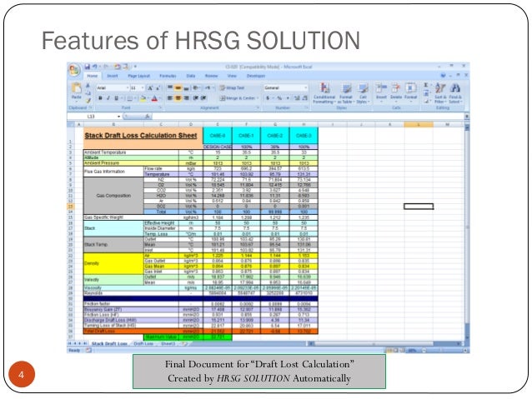Click the Borders icon

click(x=129, y=98)
